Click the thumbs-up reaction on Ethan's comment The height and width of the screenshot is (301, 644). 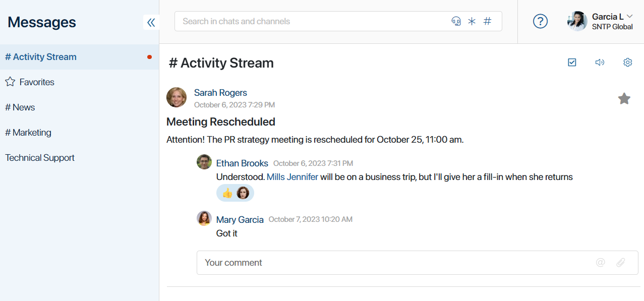pos(227,193)
